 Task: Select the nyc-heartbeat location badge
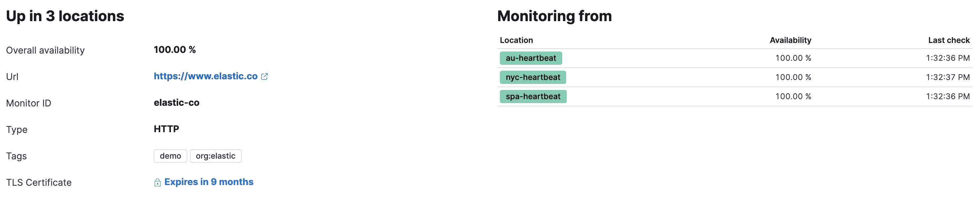533,77
